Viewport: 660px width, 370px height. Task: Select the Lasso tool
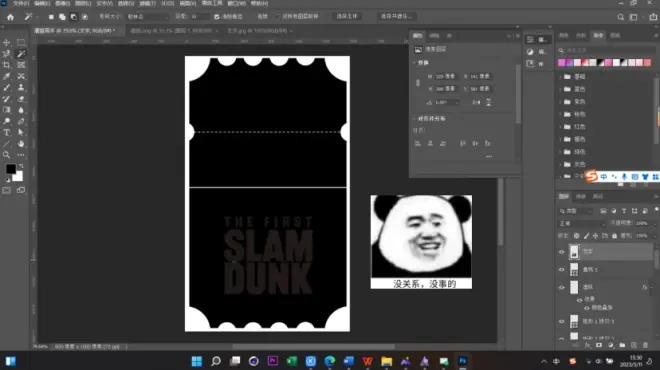pos(7,54)
